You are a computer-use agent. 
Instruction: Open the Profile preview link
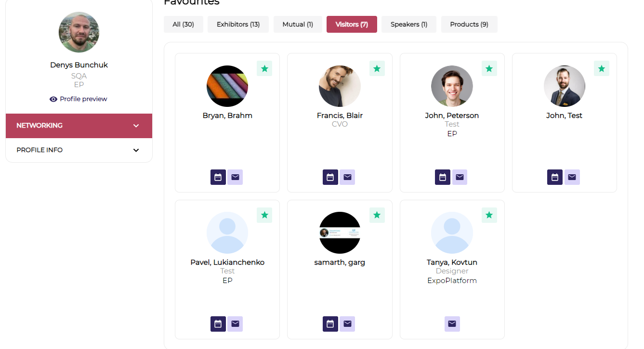tap(79, 99)
